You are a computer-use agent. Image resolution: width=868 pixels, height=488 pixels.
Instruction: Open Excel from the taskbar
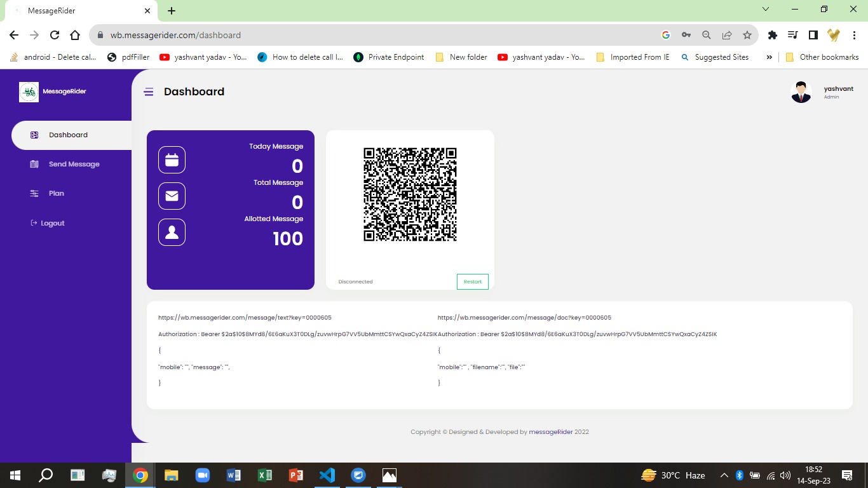[265, 475]
